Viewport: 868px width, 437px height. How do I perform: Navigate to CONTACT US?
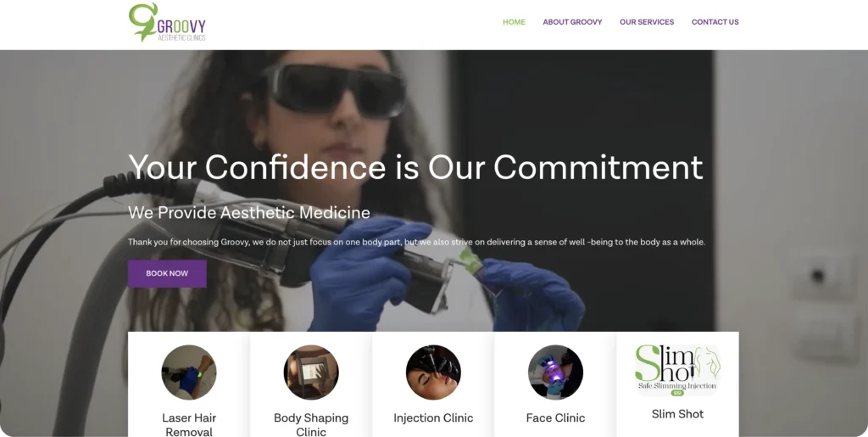click(715, 22)
